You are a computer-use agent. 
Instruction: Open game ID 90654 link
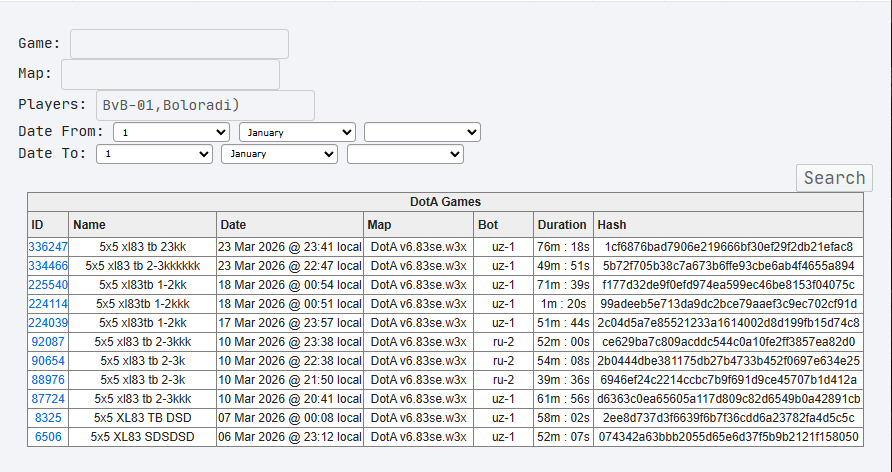point(48,361)
